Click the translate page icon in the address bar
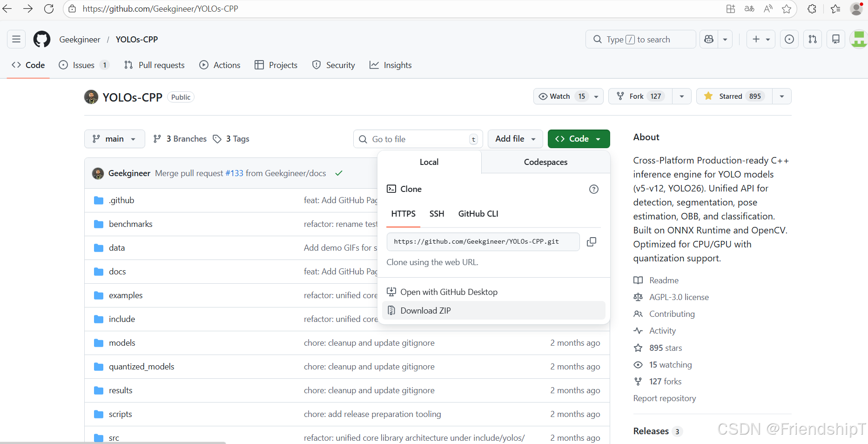868x444 pixels. [749, 9]
